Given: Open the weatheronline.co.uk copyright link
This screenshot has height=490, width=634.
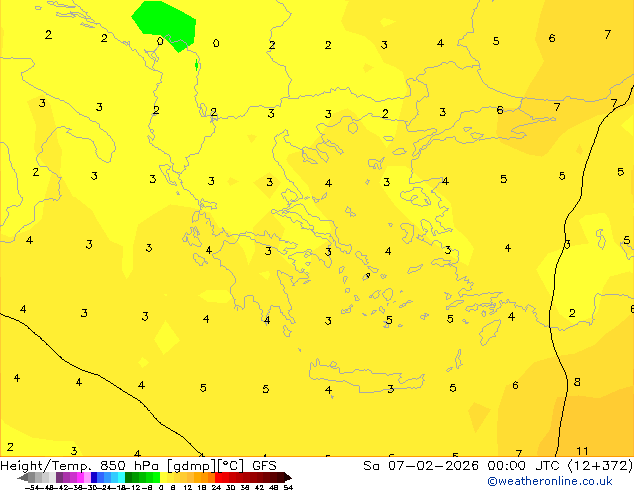Looking at the screenshot, I should (x=549, y=481).
